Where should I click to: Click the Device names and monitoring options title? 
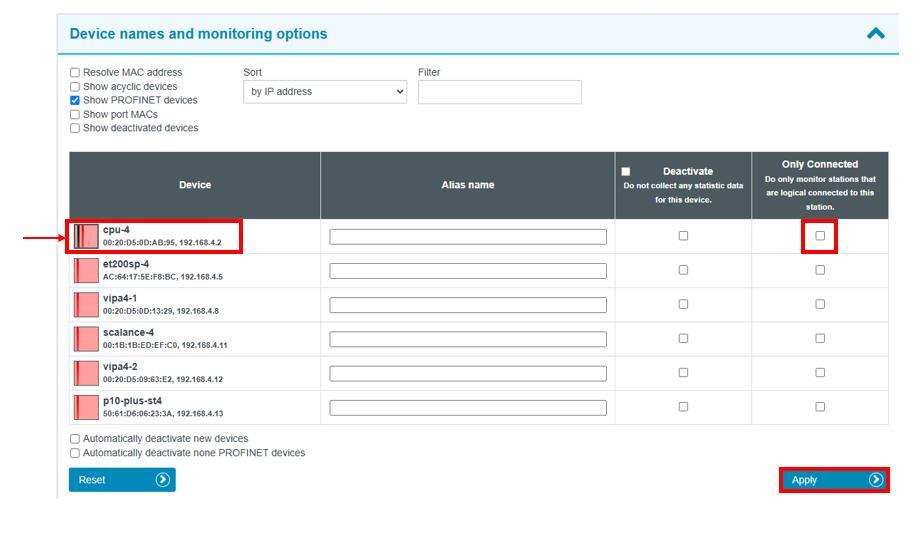coord(199,34)
